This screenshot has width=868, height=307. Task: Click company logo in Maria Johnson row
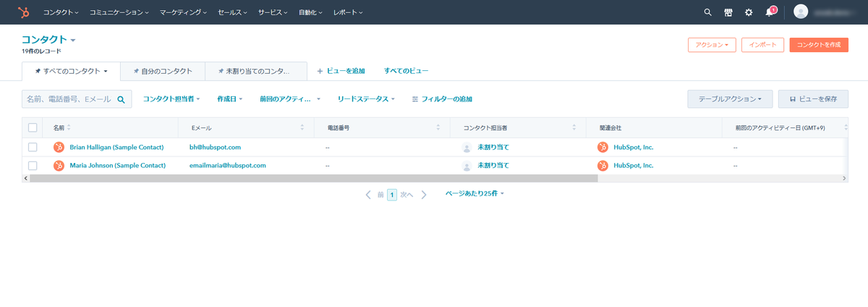tap(603, 165)
